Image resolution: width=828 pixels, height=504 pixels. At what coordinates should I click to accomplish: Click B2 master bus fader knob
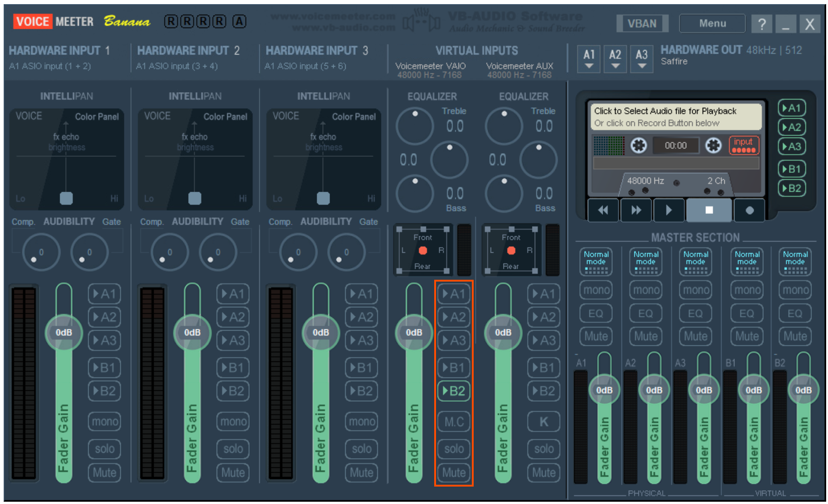pos(804,390)
